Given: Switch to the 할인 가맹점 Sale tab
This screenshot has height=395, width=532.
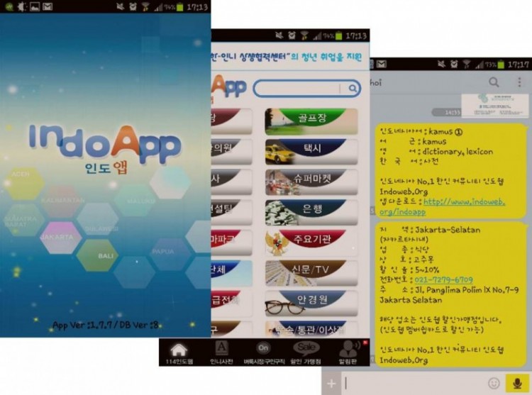Looking at the screenshot, I should 306,353.
